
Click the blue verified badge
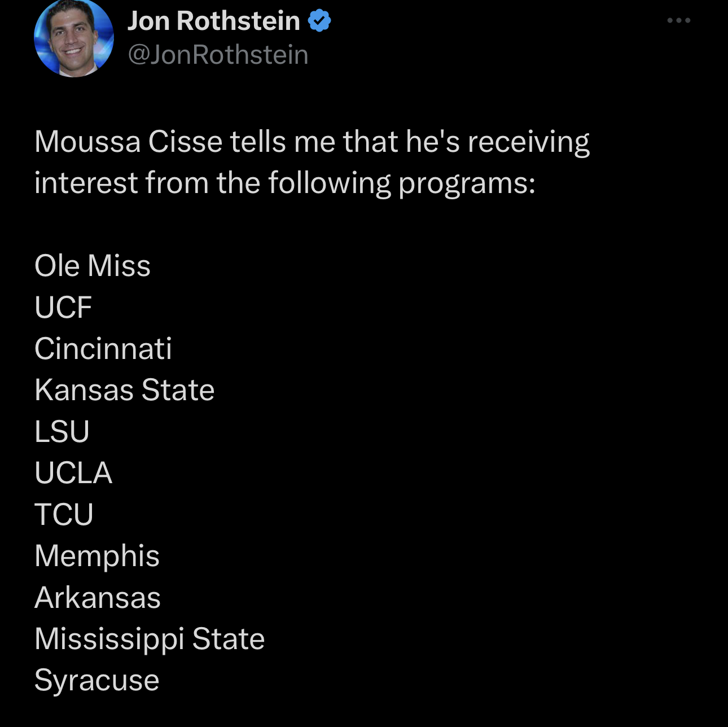point(319,21)
